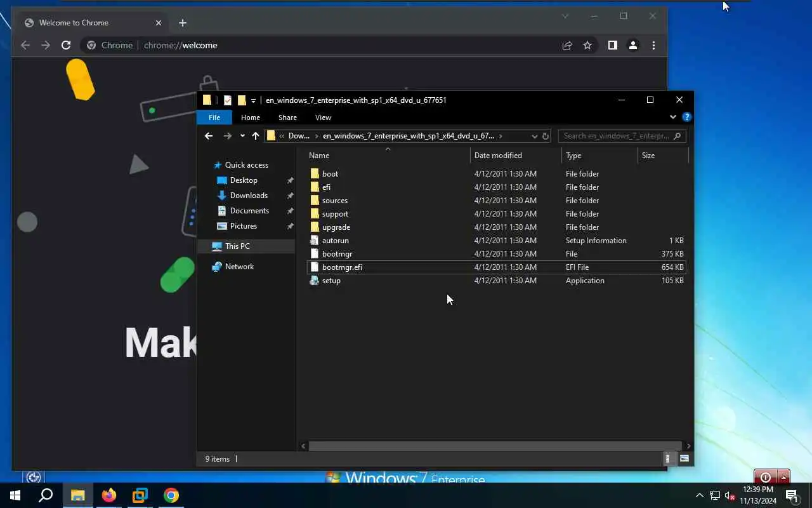Screen dimensions: 812x508
Task: Go up one folder level
Action: pyautogui.click(x=256, y=135)
